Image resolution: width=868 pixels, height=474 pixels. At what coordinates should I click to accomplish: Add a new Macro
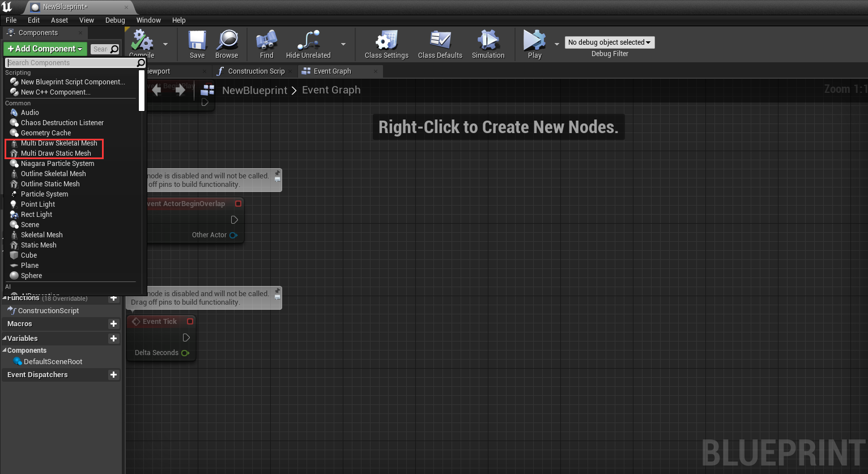coord(114,324)
